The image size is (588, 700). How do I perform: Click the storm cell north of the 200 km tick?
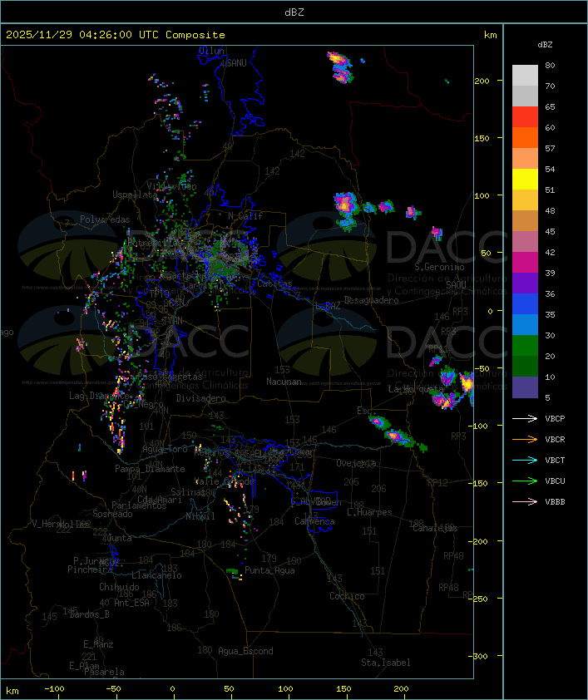click(341, 68)
